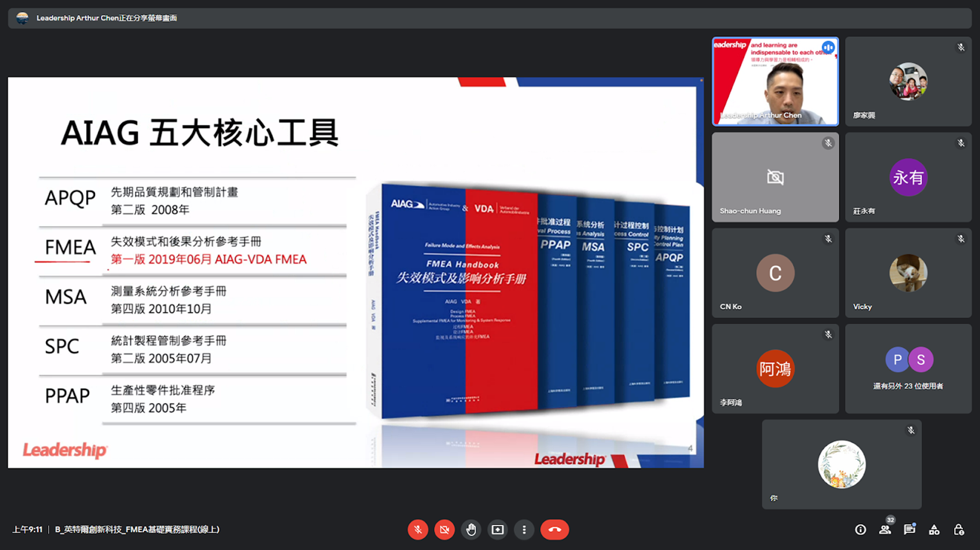
Task: Select your own self-view tile
Action: (841, 464)
